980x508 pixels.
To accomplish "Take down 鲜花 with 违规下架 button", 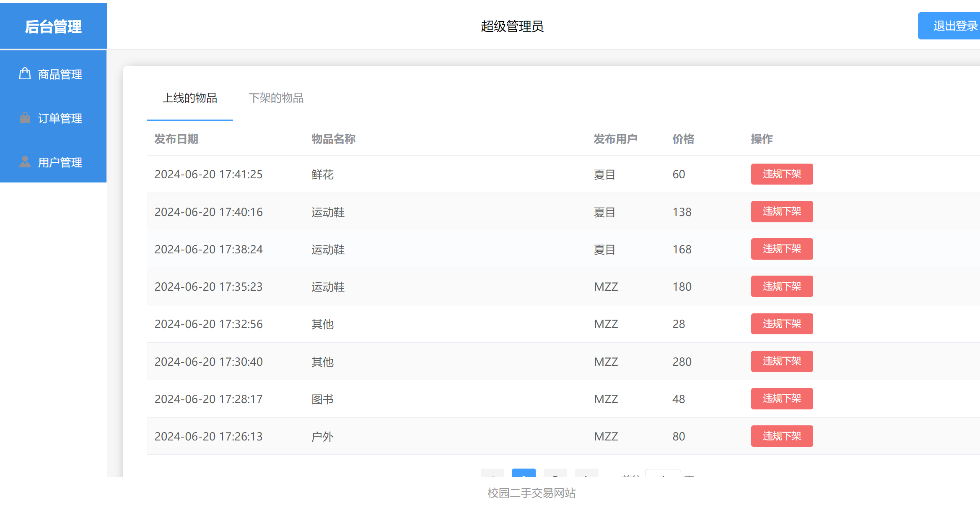I will point(782,174).
